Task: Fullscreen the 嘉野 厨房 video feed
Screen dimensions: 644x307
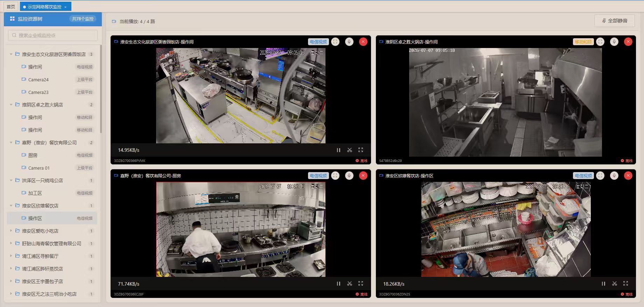Action: coord(360,284)
